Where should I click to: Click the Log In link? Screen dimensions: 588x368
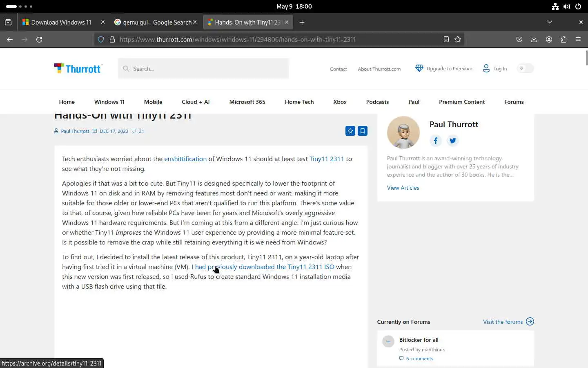pyautogui.click(x=495, y=68)
